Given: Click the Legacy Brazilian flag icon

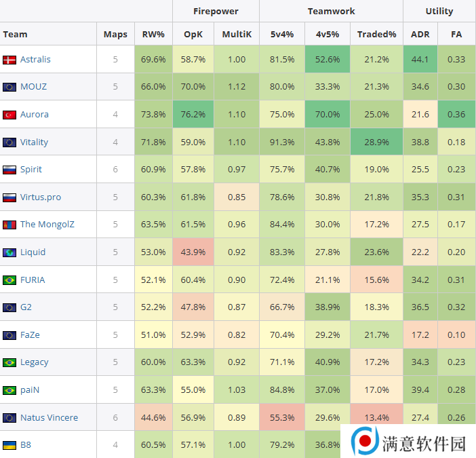Looking at the screenshot, I should pyautogui.click(x=9, y=362).
